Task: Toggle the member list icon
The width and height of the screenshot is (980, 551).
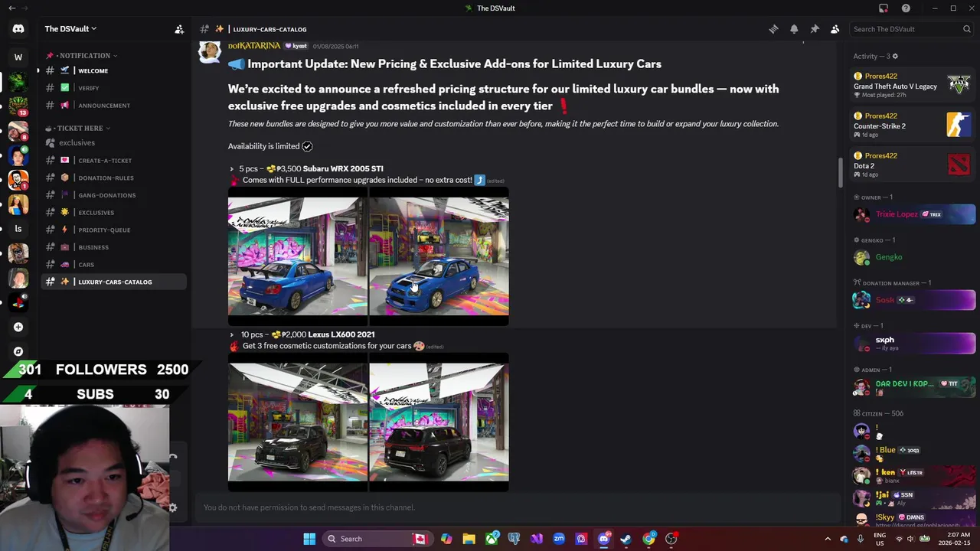Action: pyautogui.click(x=835, y=29)
